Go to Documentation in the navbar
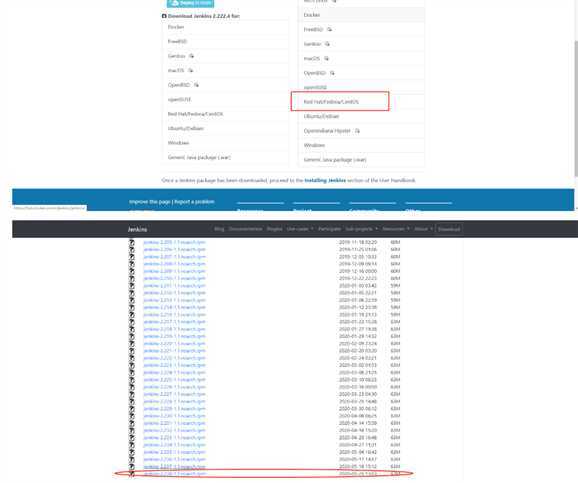The image size is (578, 483). tap(245, 229)
